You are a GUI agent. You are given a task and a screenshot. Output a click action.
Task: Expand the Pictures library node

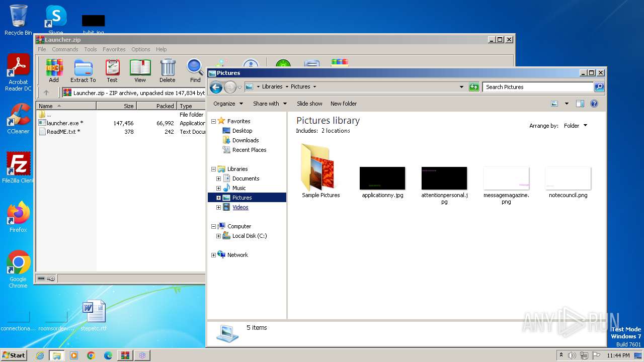coord(218,198)
